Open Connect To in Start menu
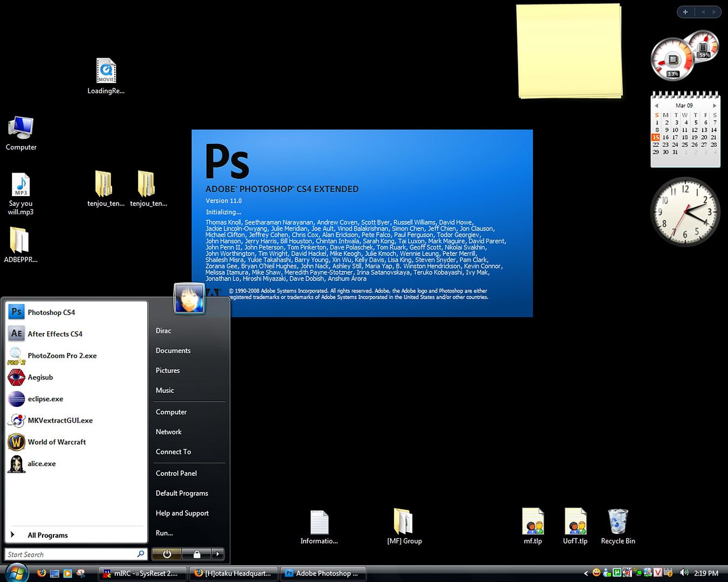Viewport: 728px width, 582px height. (189, 452)
